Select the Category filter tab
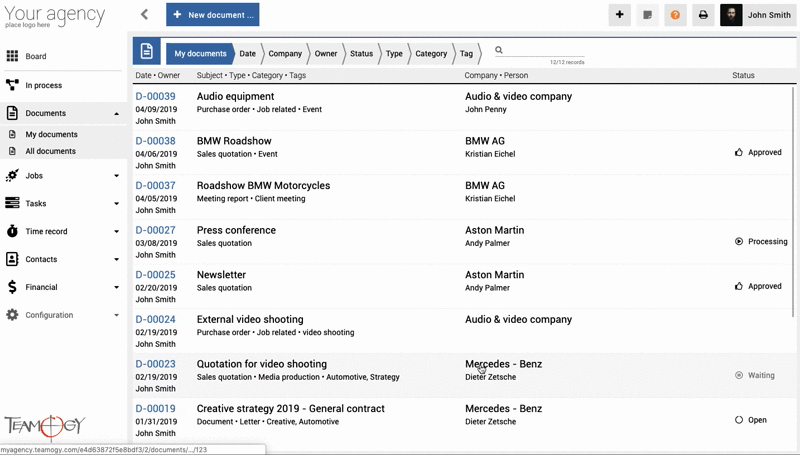 pyautogui.click(x=431, y=54)
